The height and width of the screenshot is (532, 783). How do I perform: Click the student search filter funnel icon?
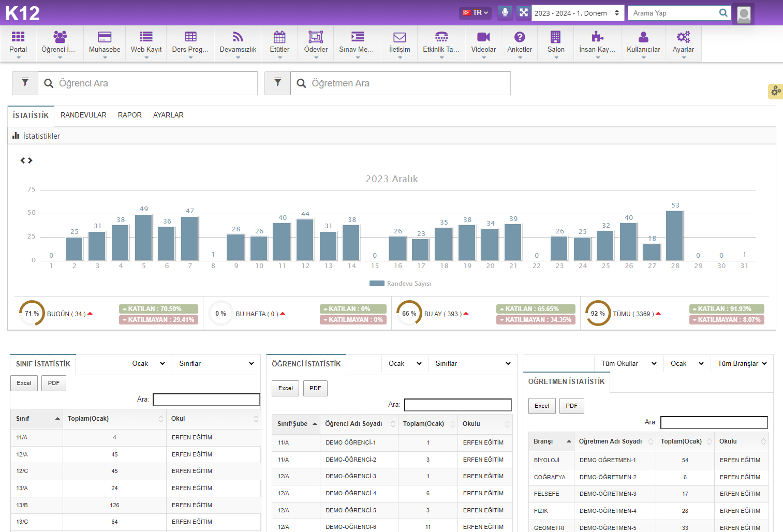coord(25,83)
